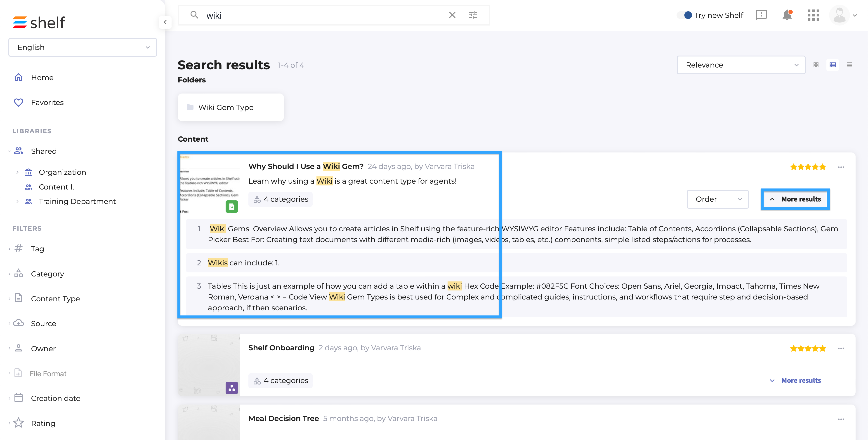Open the 'Wikis can include' snippet
868x440 pixels.
[516, 263]
